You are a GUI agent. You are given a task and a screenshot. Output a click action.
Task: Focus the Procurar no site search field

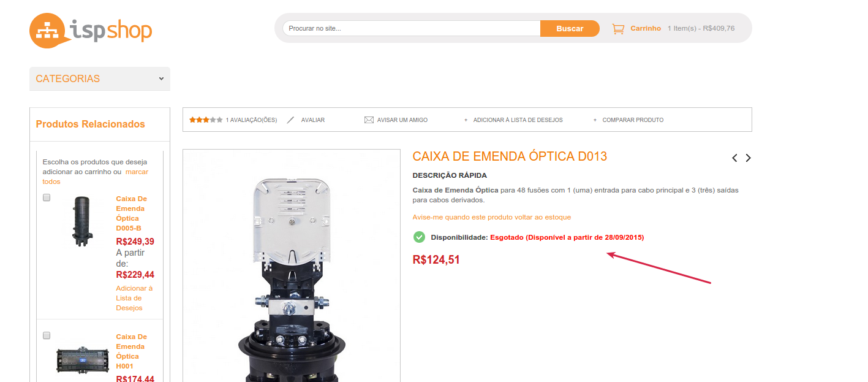(x=412, y=28)
